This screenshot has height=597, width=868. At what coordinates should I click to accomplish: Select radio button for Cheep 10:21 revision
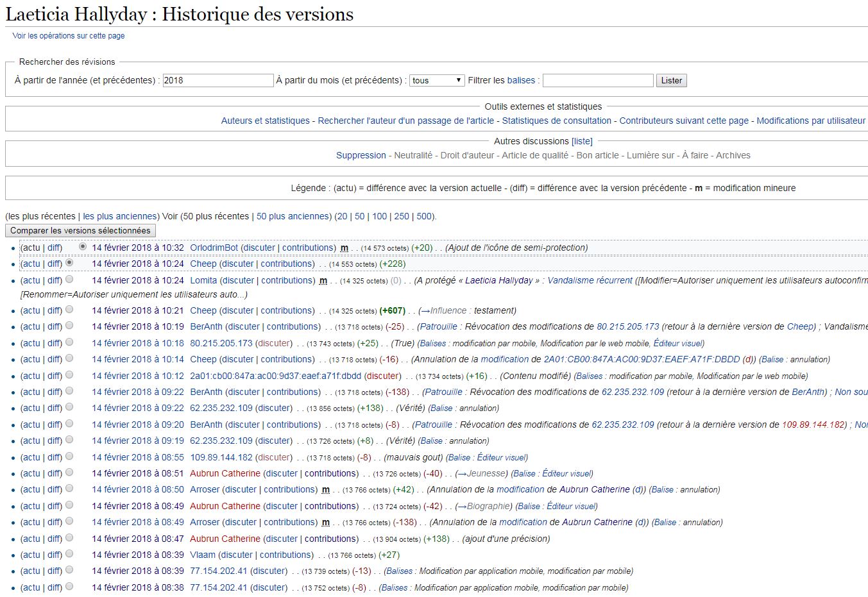tap(69, 309)
